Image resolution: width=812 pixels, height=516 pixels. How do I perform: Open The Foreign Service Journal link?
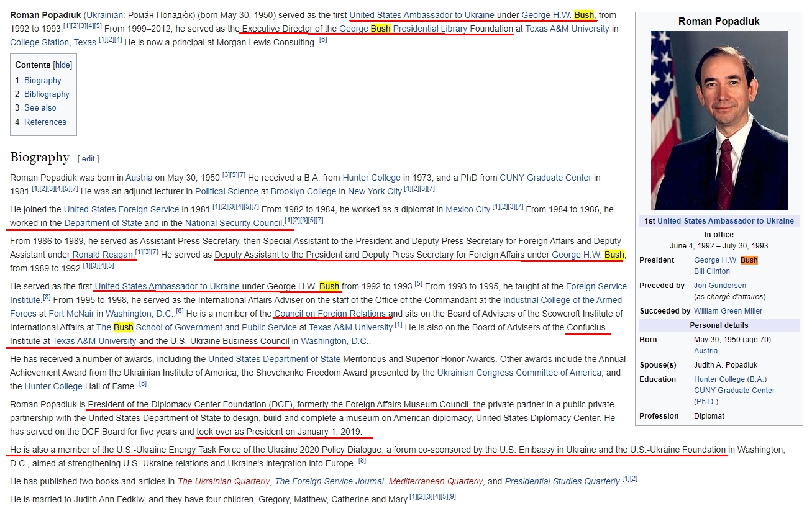click(x=329, y=481)
